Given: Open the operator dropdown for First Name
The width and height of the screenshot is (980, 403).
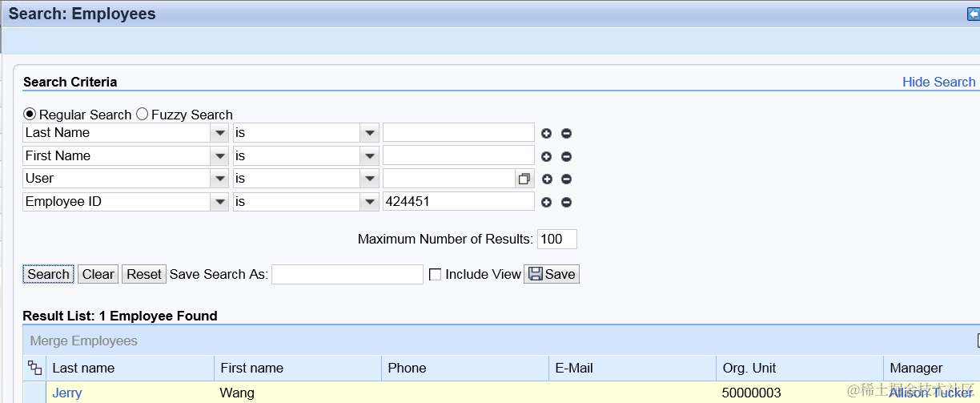Looking at the screenshot, I should pos(369,156).
